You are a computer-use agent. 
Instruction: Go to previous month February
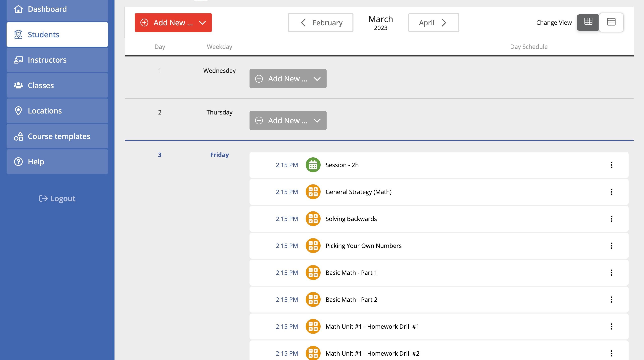coord(320,23)
